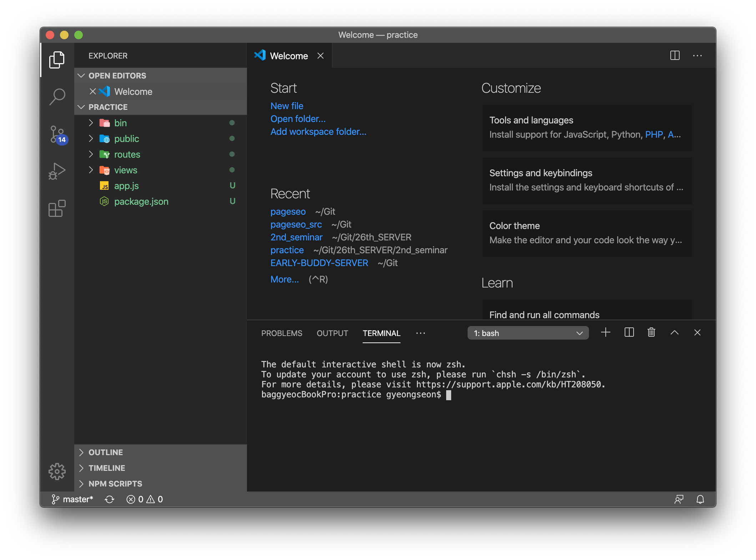Expand the NPM SCRIPTS section
Viewport: 756px width, 560px height.
coord(115,484)
